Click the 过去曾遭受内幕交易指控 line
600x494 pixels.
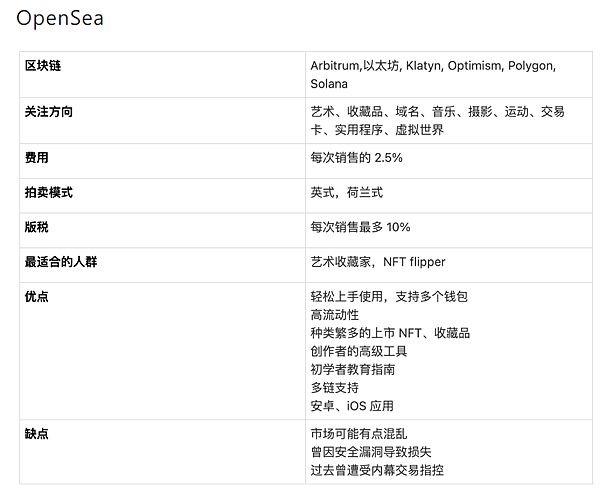click(377, 470)
